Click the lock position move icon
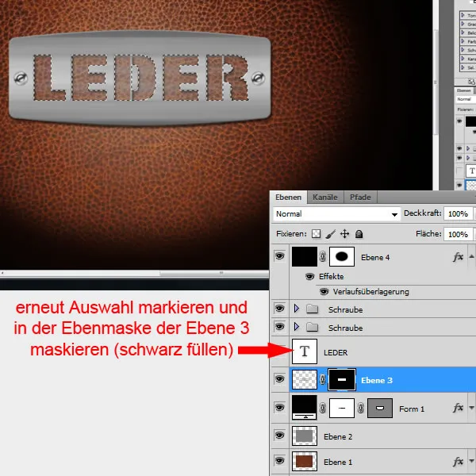This screenshot has height=476, width=476. [344, 235]
